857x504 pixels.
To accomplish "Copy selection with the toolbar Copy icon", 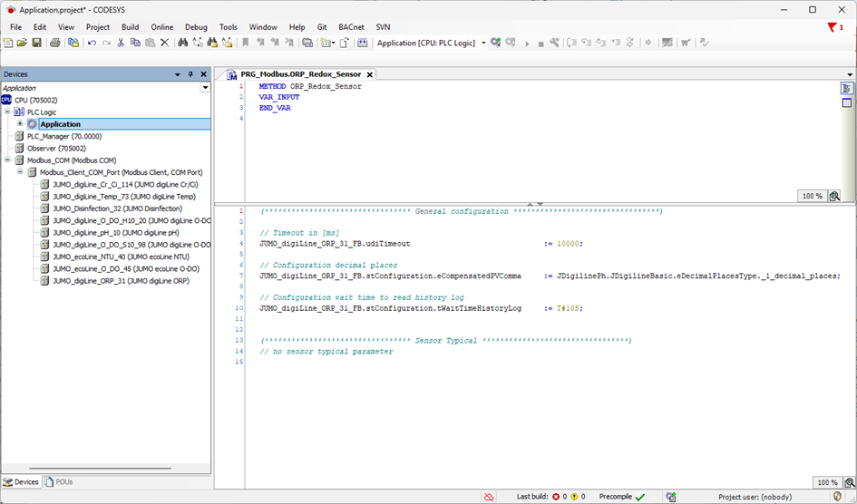I will click(135, 43).
